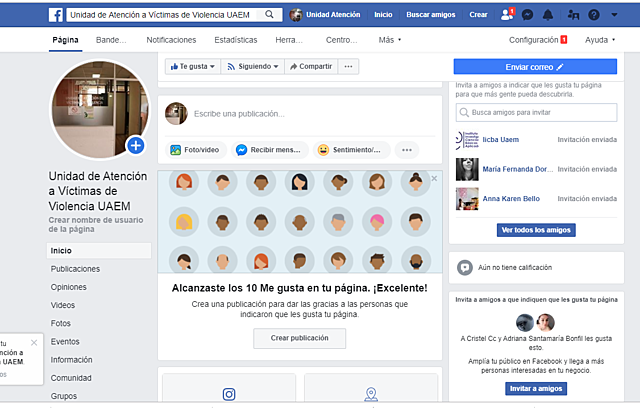Open the Te gusta dropdown
Viewport: 640px width, 408px height.
193,67
